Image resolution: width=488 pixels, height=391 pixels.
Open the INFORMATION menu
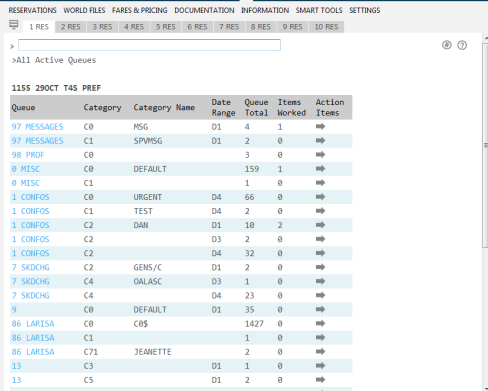(265, 10)
